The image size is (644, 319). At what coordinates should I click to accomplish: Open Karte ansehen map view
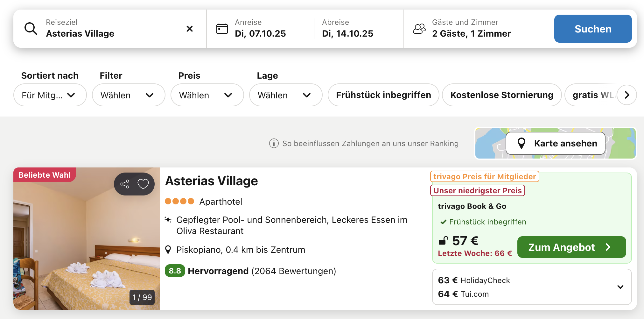click(556, 143)
